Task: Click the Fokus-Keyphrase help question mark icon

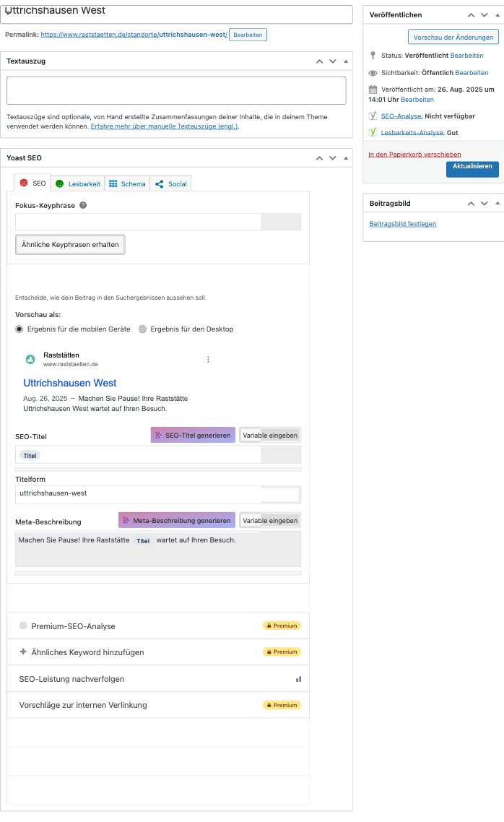Action: tap(83, 205)
